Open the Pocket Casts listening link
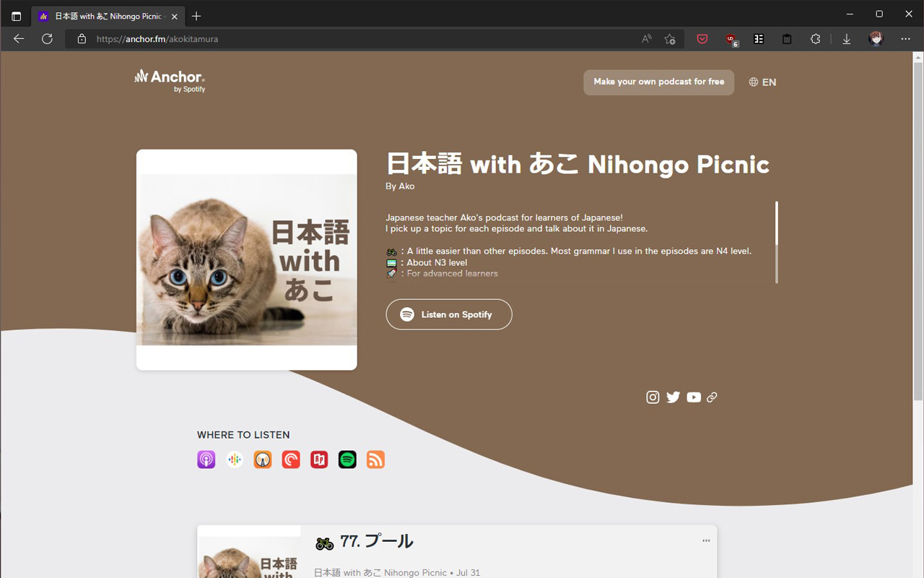 291,460
